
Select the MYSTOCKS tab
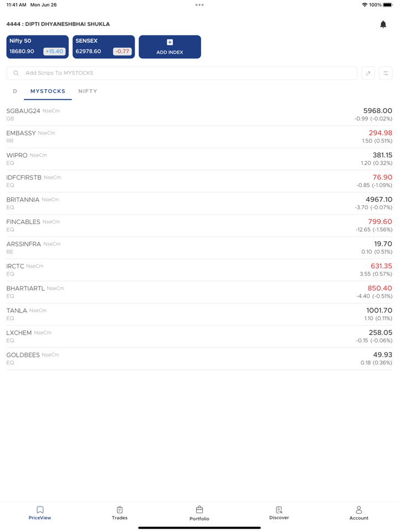pos(48,91)
